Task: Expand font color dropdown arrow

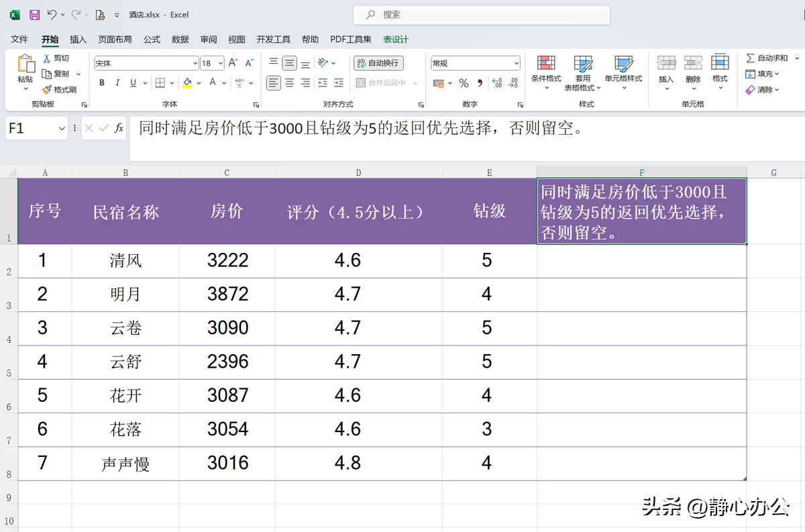Action: coord(225,83)
